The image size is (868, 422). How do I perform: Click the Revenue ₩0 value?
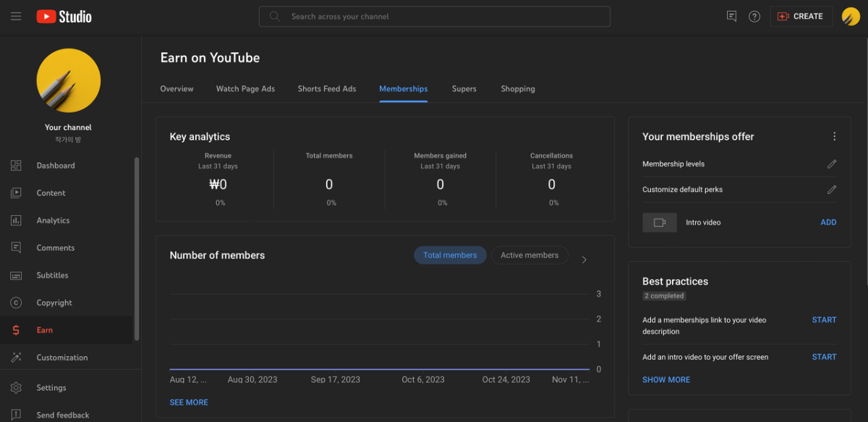[218, 185]
